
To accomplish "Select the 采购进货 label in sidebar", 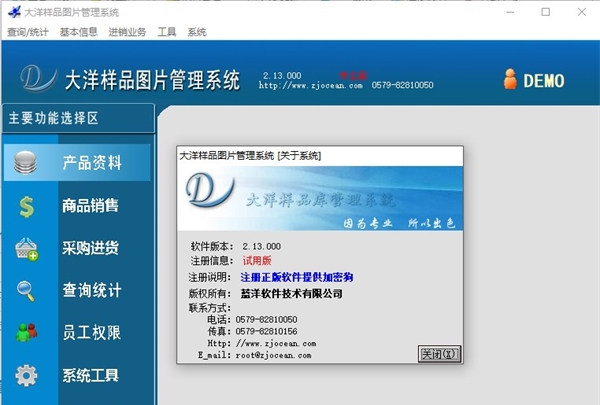I will point(90,248).
